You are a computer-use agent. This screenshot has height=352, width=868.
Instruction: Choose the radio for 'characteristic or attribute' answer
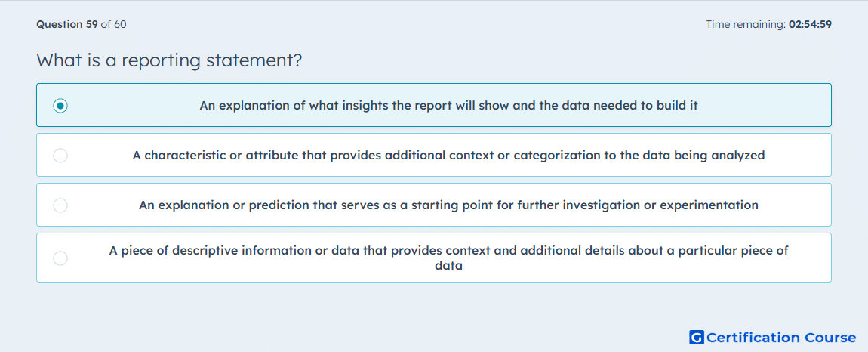pos(60,155)
